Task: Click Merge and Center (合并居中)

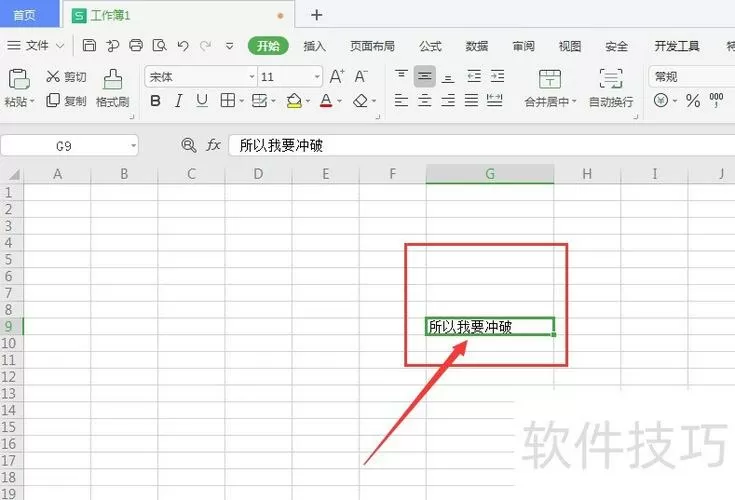Action: [549, 88]
